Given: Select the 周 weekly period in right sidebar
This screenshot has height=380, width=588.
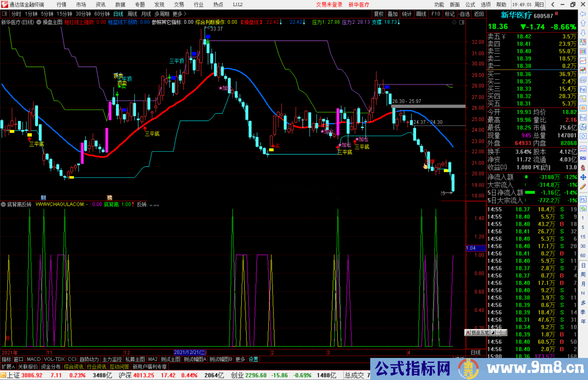Looking at the screenshot, I should pos(583,274).
